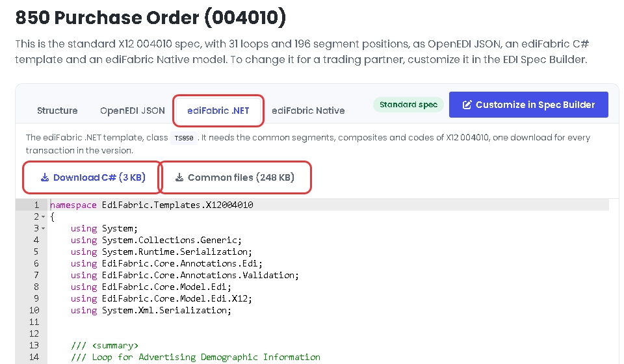Click 'using EdiFabric.Core.Model.Edi.X12;' line
The image size is (624, 364).
161,298
